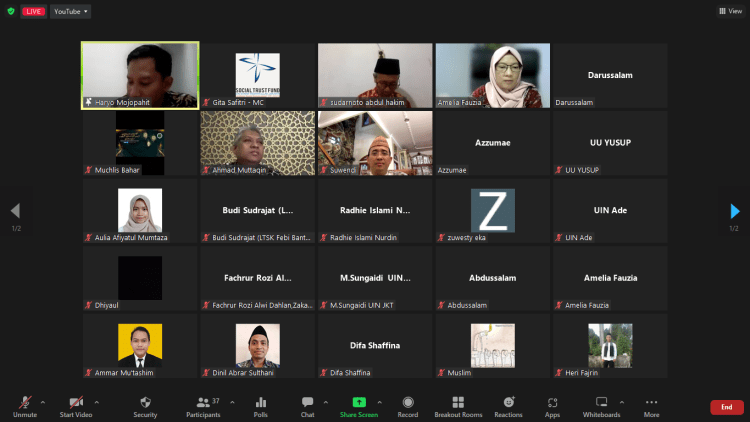Select the UIN Ade participant tile

point(610,211)
